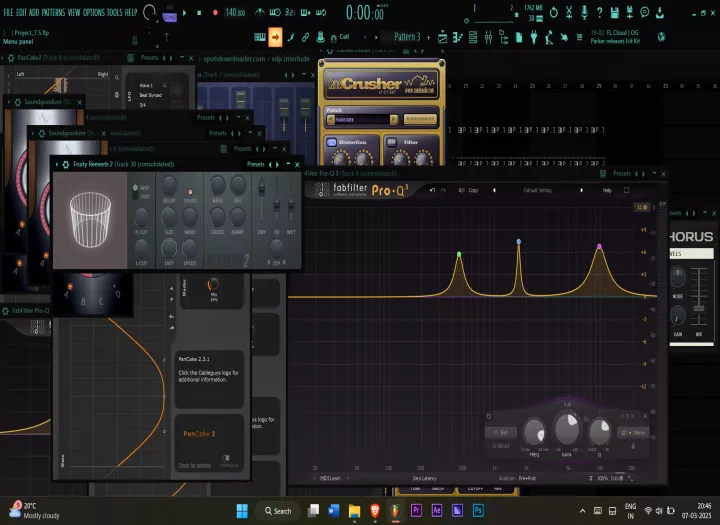
Task: Click the shopping cart content library icon
Action: [579, 37]
